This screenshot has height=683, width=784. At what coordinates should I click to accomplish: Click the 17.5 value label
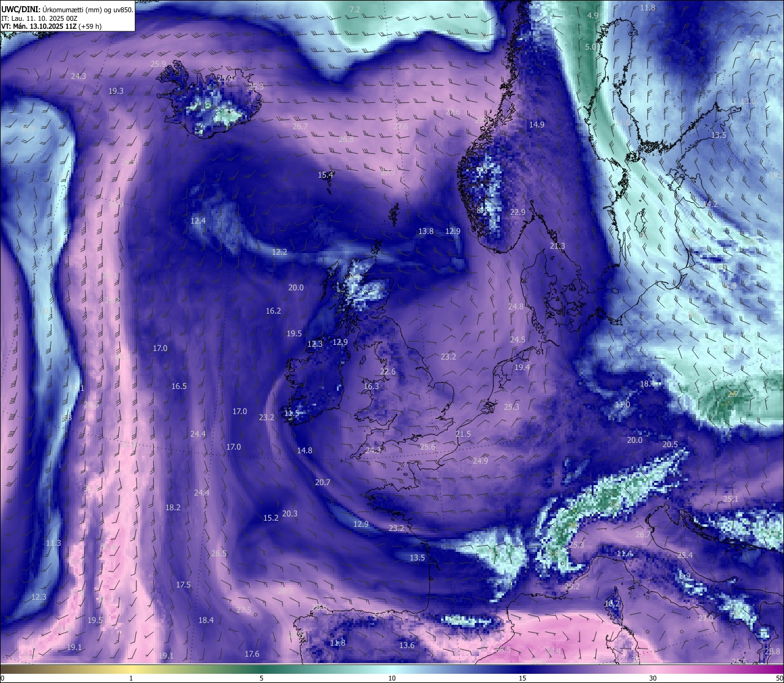183,584
